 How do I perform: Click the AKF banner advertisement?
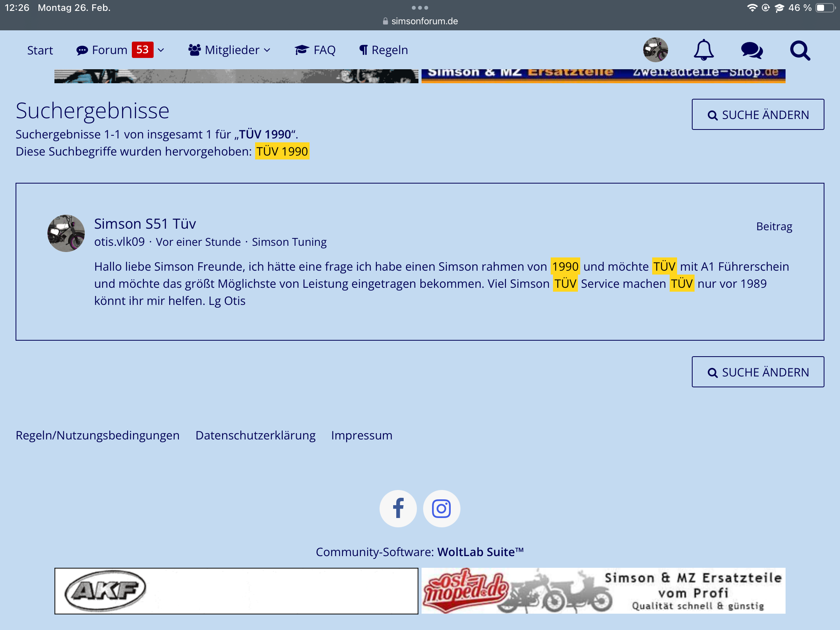click(236, 591)
